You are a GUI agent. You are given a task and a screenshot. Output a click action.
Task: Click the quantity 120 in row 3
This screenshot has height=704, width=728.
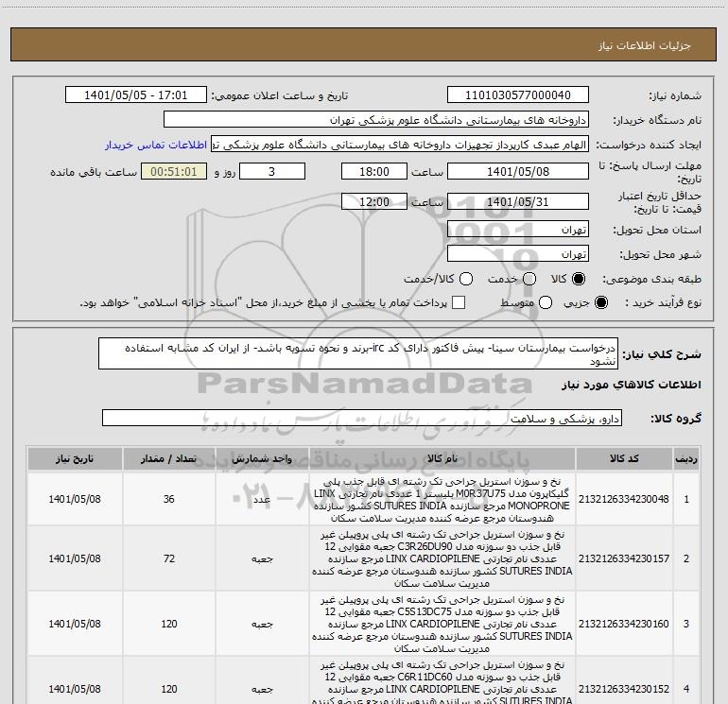pos(169,624)
